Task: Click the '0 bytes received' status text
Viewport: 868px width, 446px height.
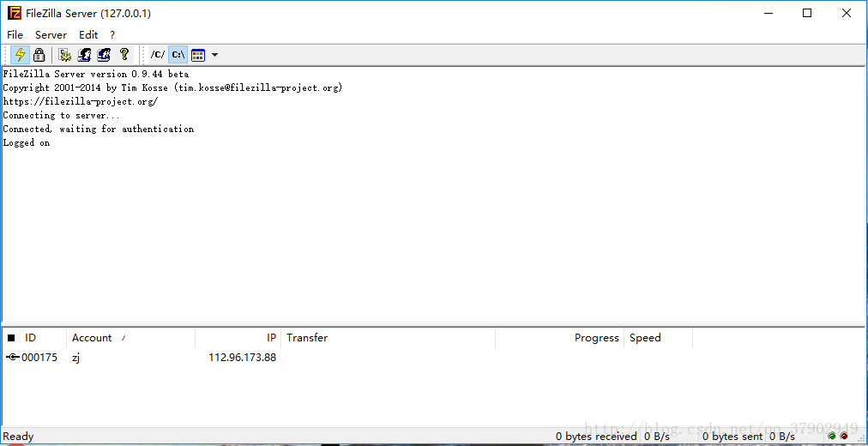Action: [x=596, y=437]
